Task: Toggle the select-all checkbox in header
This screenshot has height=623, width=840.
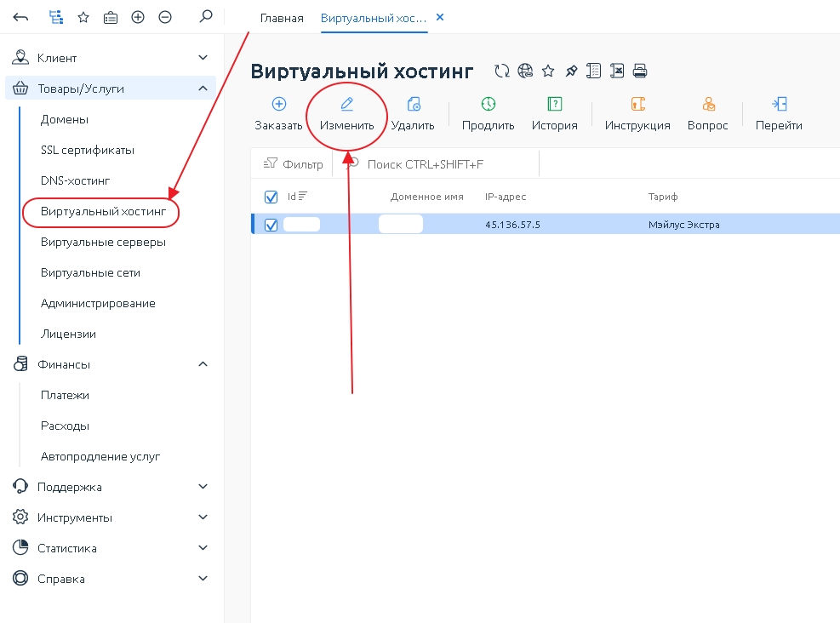Action: pyautogui.click(x=271, y=197)
